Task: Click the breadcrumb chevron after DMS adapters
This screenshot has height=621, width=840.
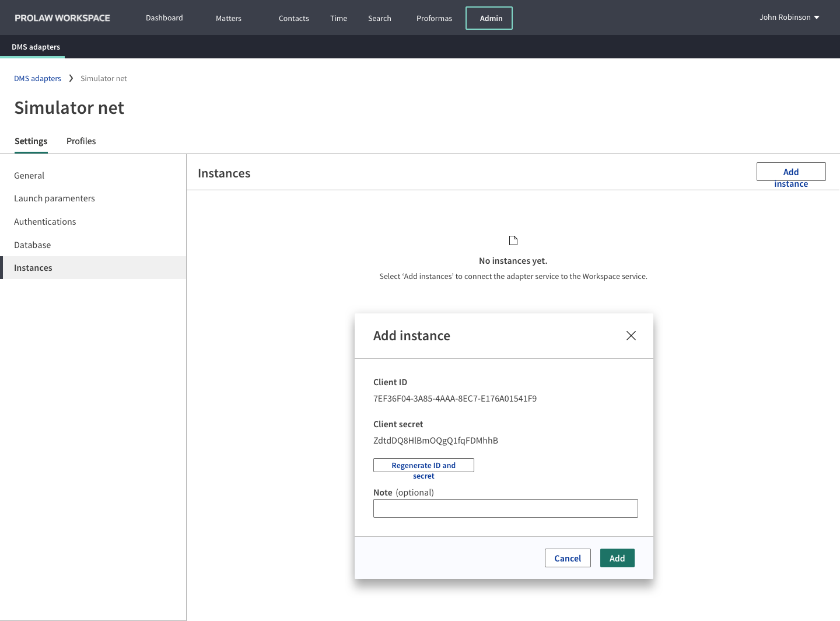Action: click(x=70, y=78)
